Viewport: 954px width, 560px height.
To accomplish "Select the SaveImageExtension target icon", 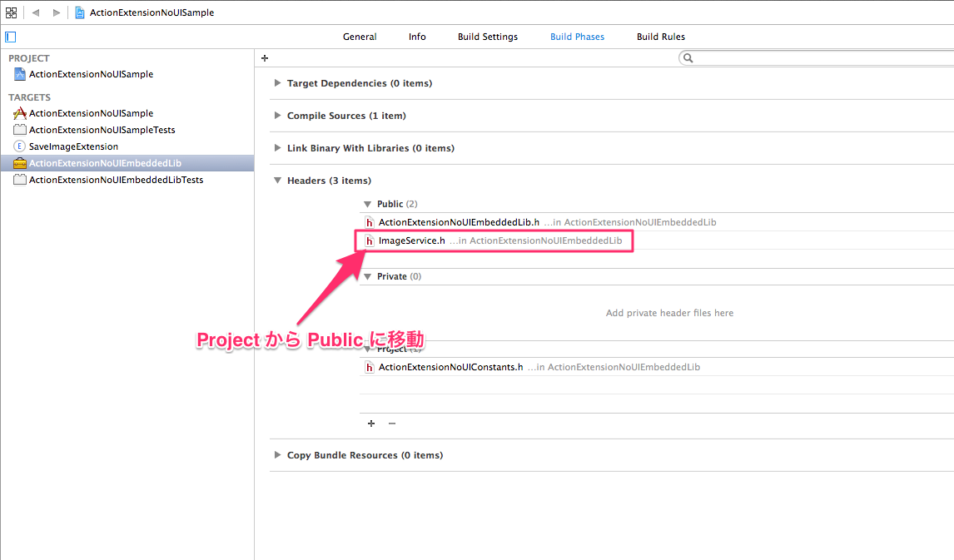I will tap(18, 146).
